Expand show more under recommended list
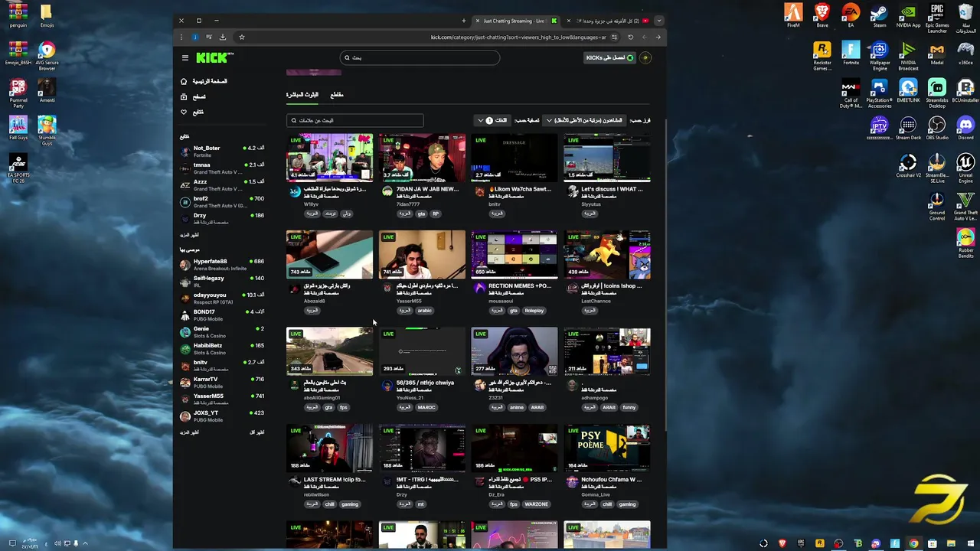This screenshot has width=980, height=551. coord(189,432)
